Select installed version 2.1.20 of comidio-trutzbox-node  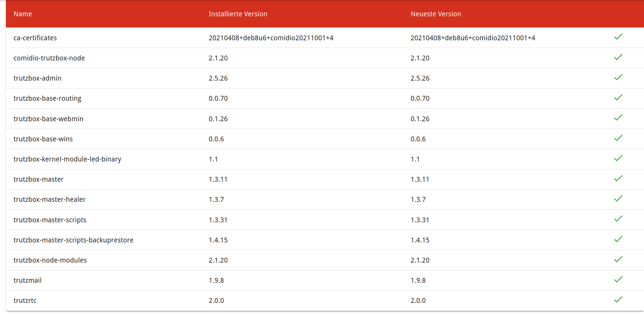point(218,58)
